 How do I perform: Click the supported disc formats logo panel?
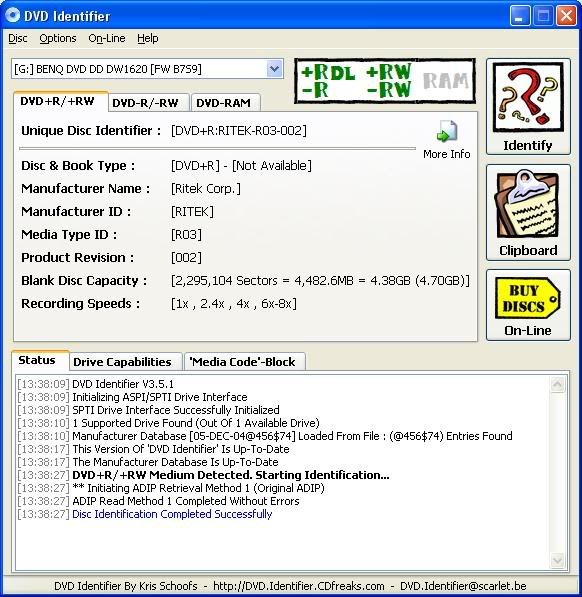click(385, 81)
